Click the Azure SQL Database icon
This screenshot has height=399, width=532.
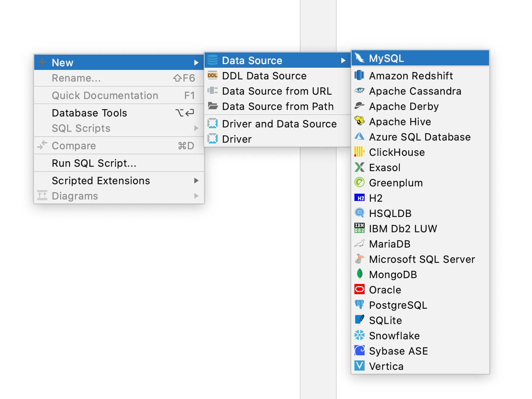tap(360, 137)
